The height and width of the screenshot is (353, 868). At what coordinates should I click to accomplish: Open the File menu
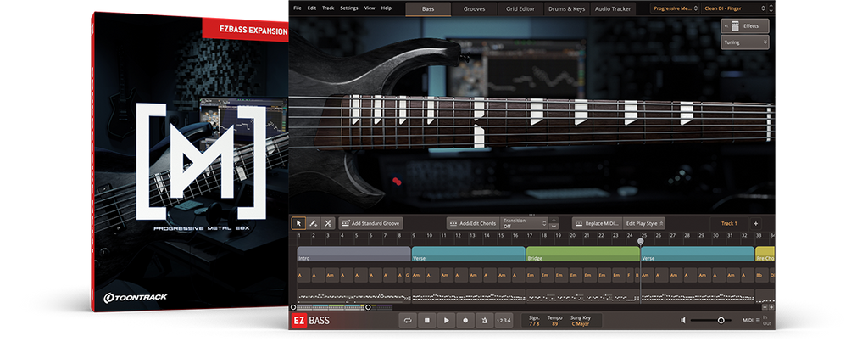pyautogui.click(x=298, y=8)
